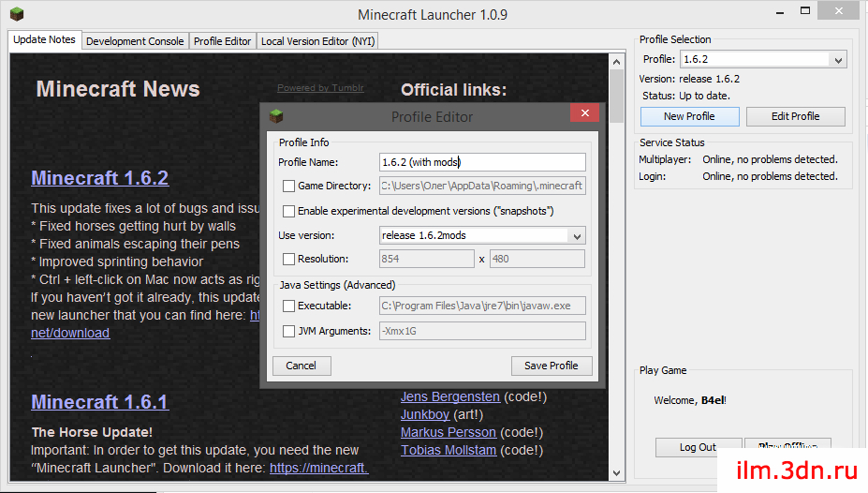Click the news panel scrollbar thumb
868x493 pixels.
(x=617, y=97)
